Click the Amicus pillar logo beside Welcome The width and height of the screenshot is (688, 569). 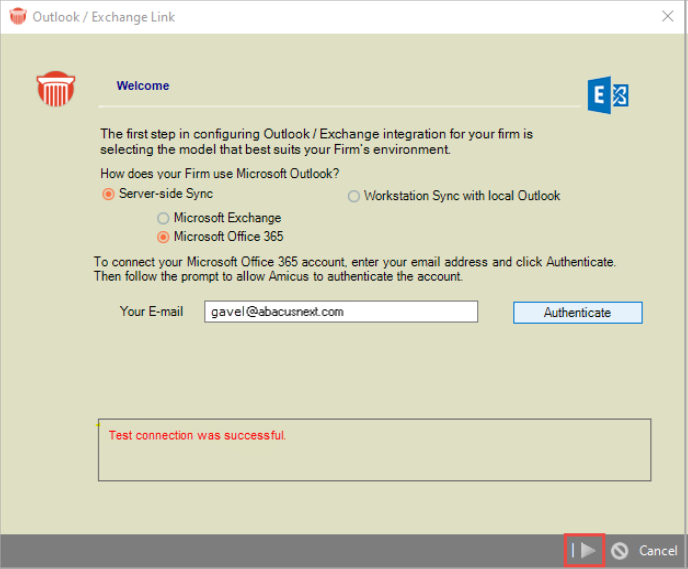point(56,89)
